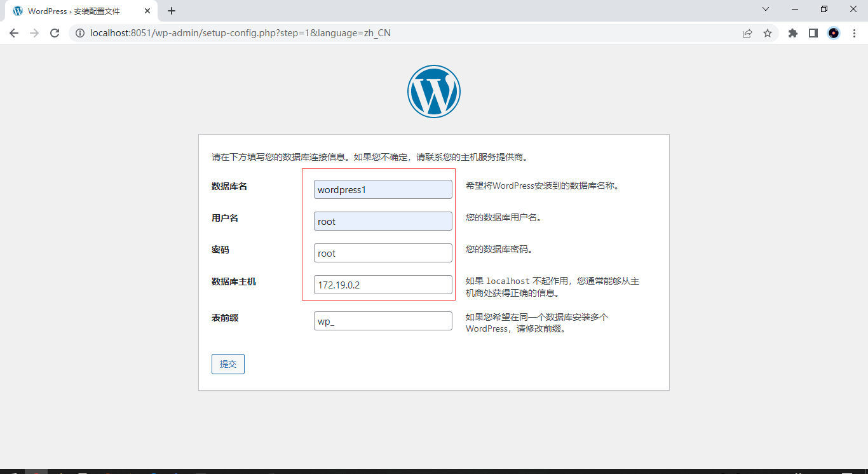Click the 表前缀 label

225,318
